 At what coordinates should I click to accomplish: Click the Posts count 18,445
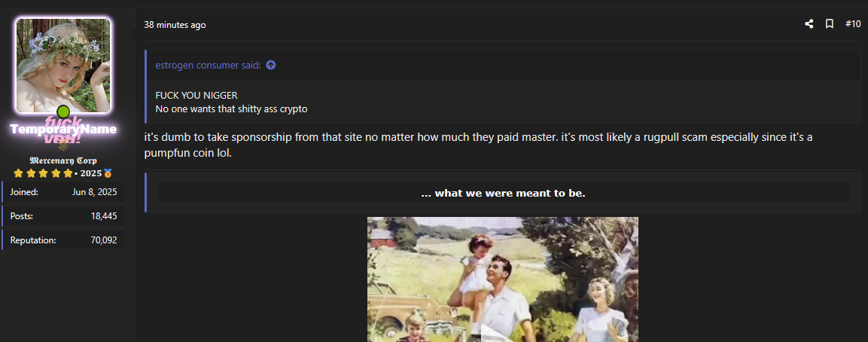104,216
